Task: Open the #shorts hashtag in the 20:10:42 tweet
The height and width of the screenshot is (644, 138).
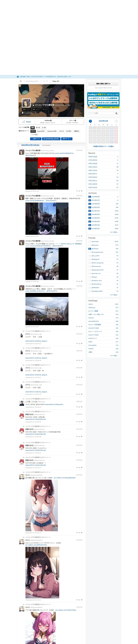Action: [64, 244]
